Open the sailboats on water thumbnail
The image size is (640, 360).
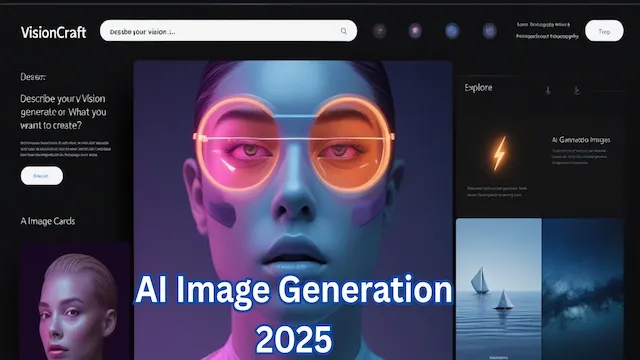tap(499, 289)
